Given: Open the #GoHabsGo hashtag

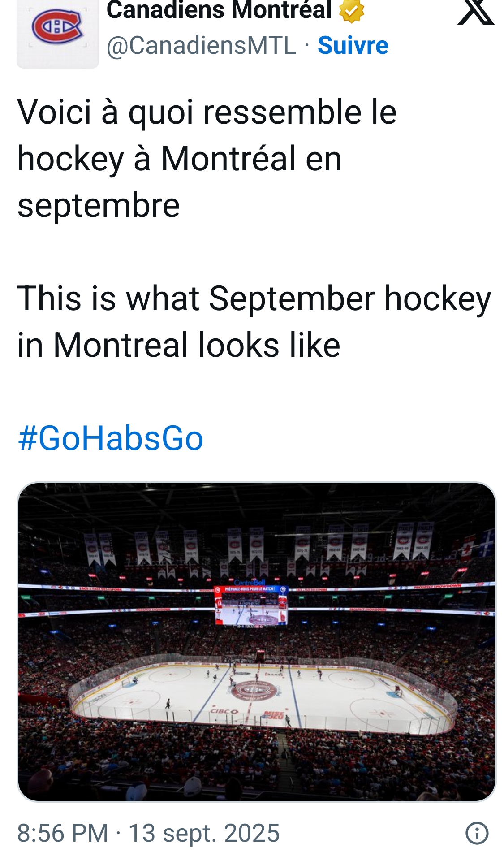Looking at the screenshot, I should point(110,438).
